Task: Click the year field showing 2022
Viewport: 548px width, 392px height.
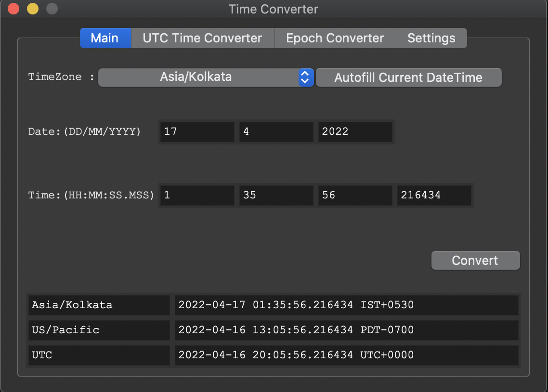Action: (x=355, y=132)
